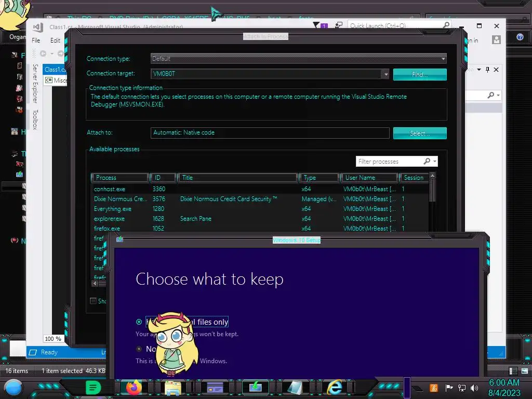This screenshot has width=532, height=399.
Task: Open the Visual Studio notifications flag icon
Action: (316, 25)
